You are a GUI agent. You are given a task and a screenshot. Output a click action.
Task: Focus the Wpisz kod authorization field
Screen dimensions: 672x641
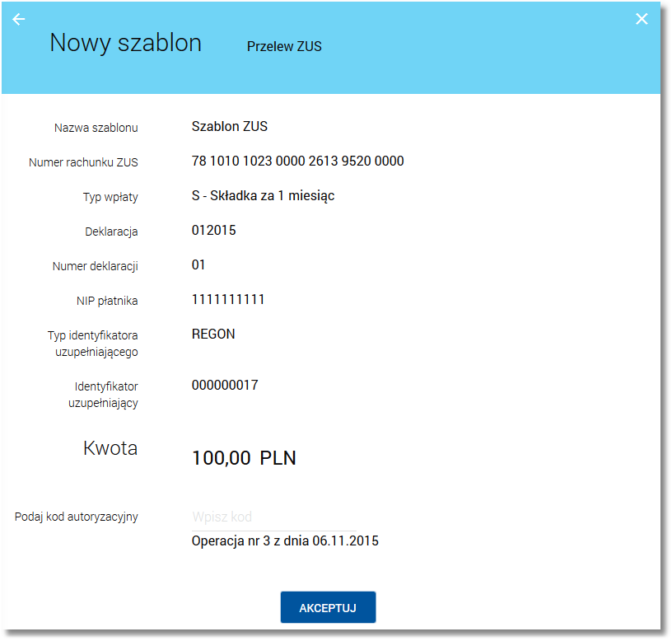(x=274, y=517)
